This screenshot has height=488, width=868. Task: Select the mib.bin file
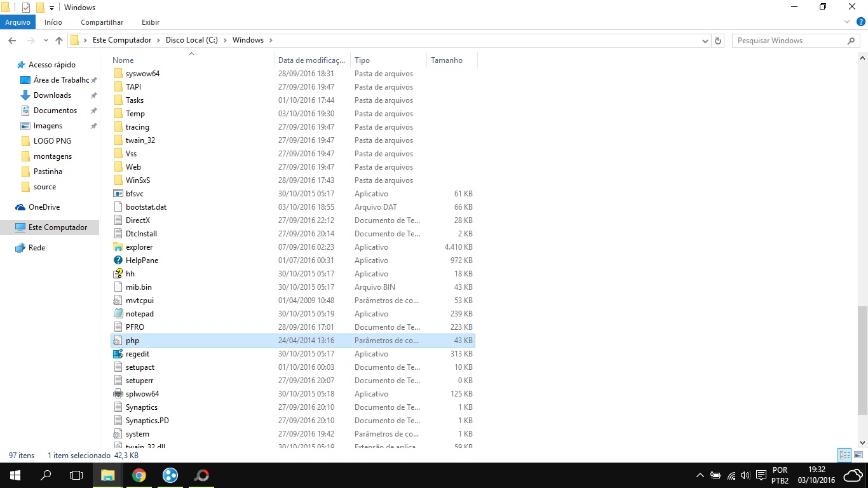[292, 287]
